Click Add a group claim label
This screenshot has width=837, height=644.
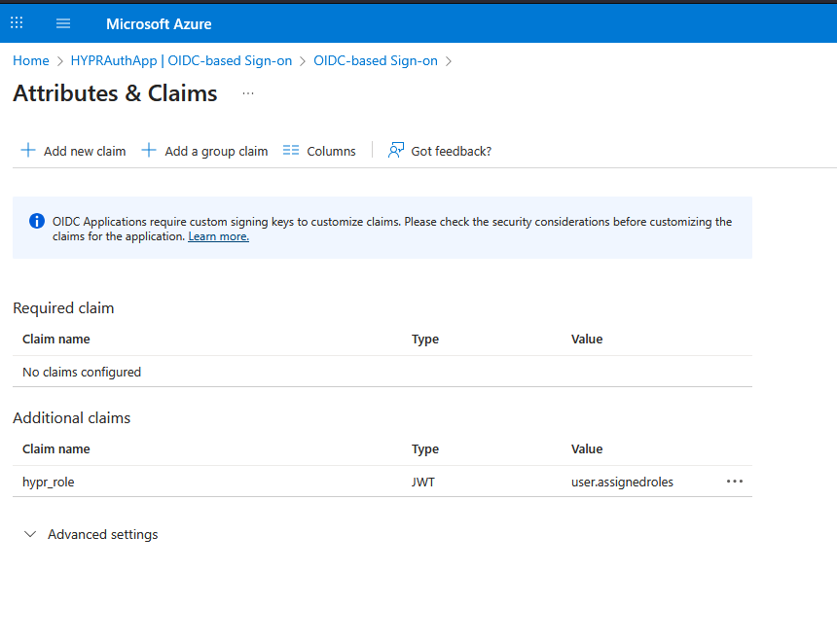click(x=216, y=152)
